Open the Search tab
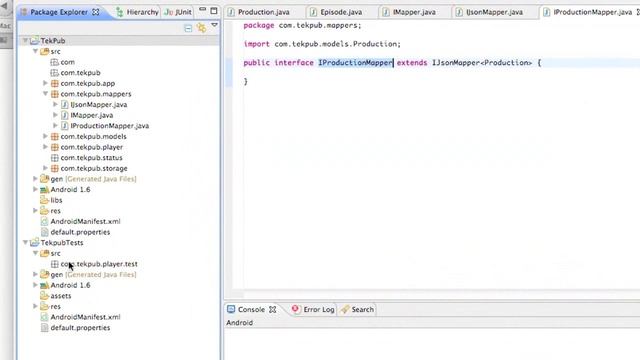640x360 pixels. tap(358, 309)
